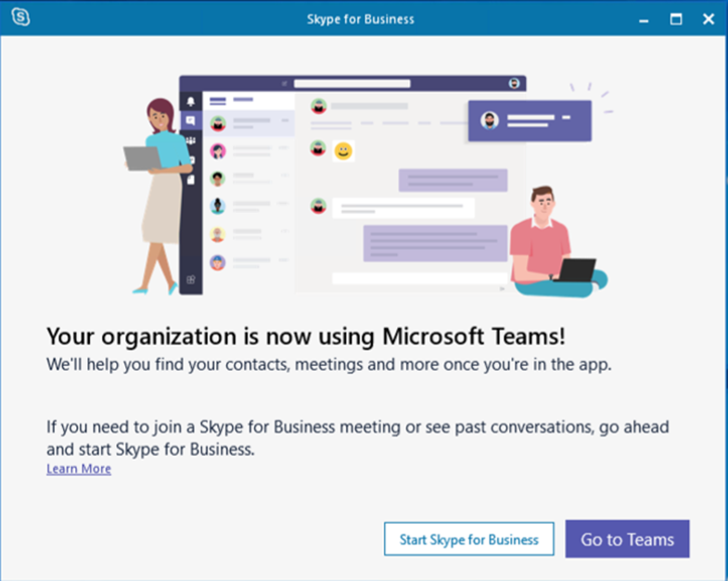Click the paragraph about joining Skype meetings
Viewport: 728px width, 581px height.
tap(357, 437)
